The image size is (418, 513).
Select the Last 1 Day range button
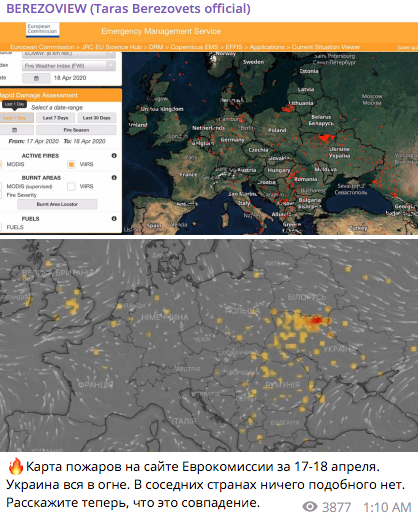pos(16,118)
